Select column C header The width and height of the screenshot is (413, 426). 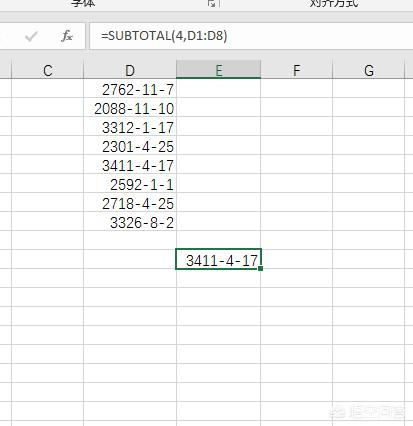click(47, 71)
